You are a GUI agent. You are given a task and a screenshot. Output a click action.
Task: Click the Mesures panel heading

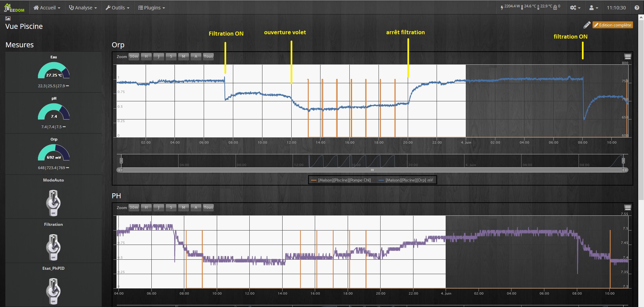(x=19, y=45)
